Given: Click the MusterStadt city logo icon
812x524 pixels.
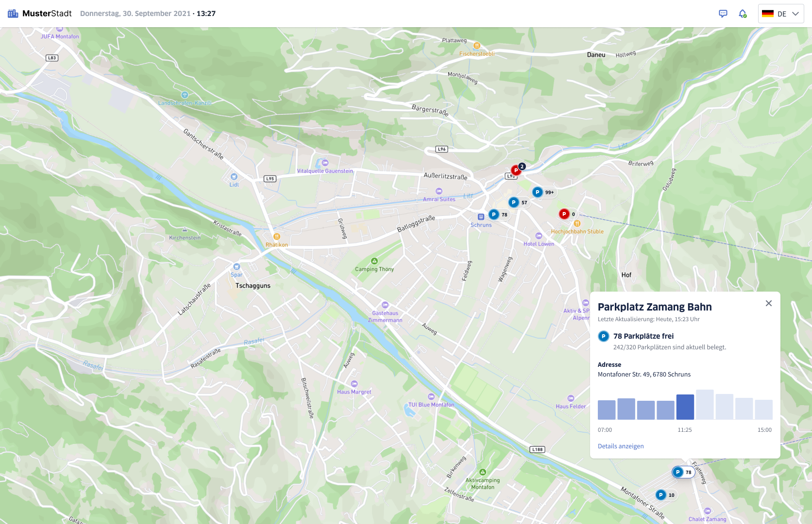Looking at the screenshot, I should coord(13,13).
